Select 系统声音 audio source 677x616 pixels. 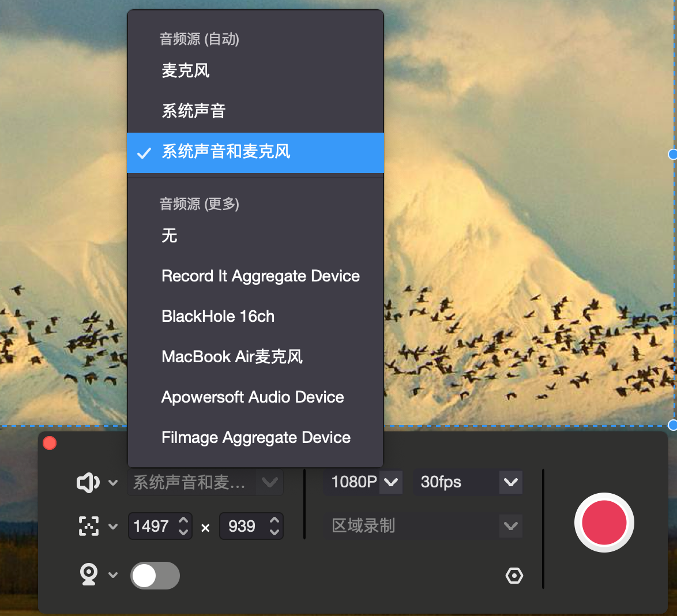click(255, 111)
